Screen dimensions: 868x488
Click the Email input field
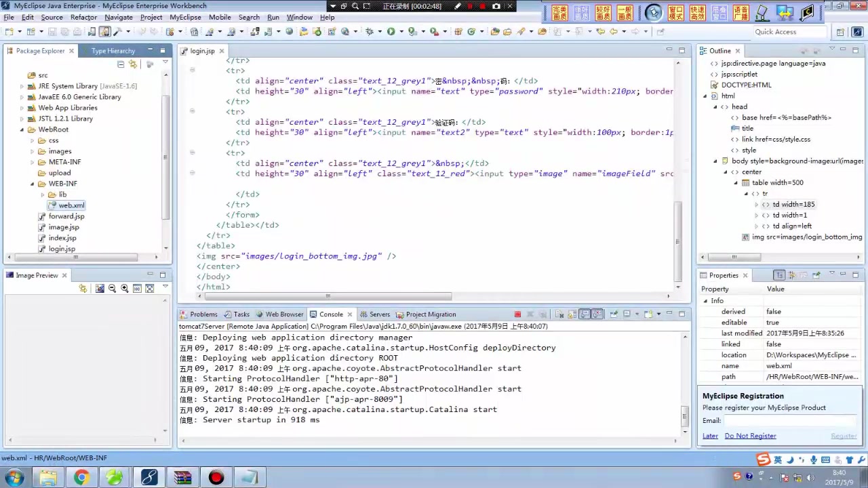click(791, 421)
